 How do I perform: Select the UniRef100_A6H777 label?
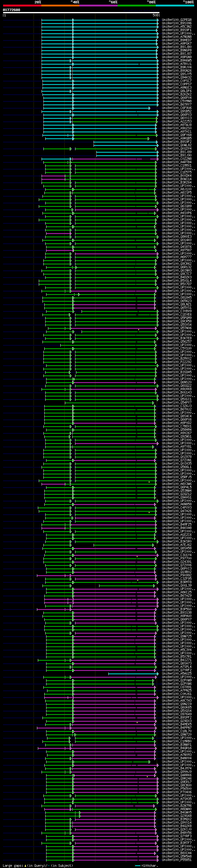pos(177,257)
